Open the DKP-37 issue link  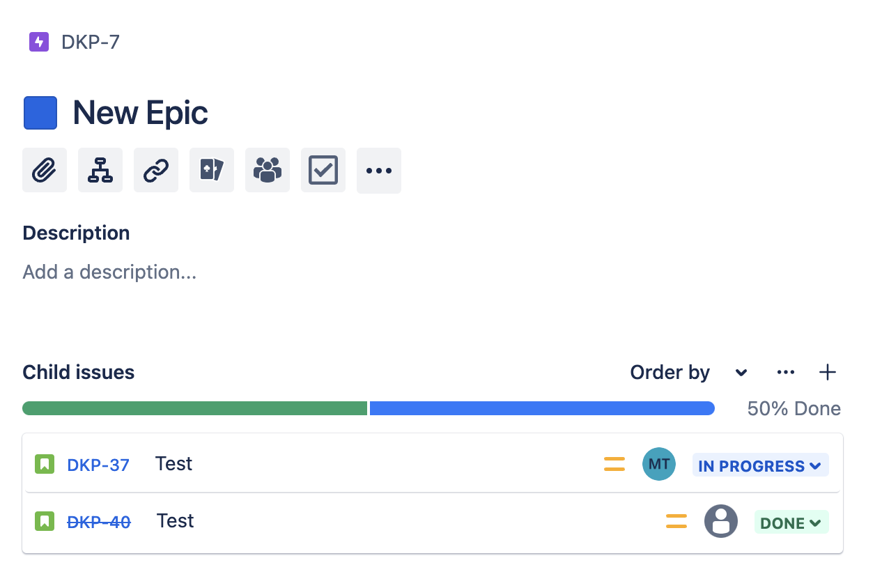point(98,464)
